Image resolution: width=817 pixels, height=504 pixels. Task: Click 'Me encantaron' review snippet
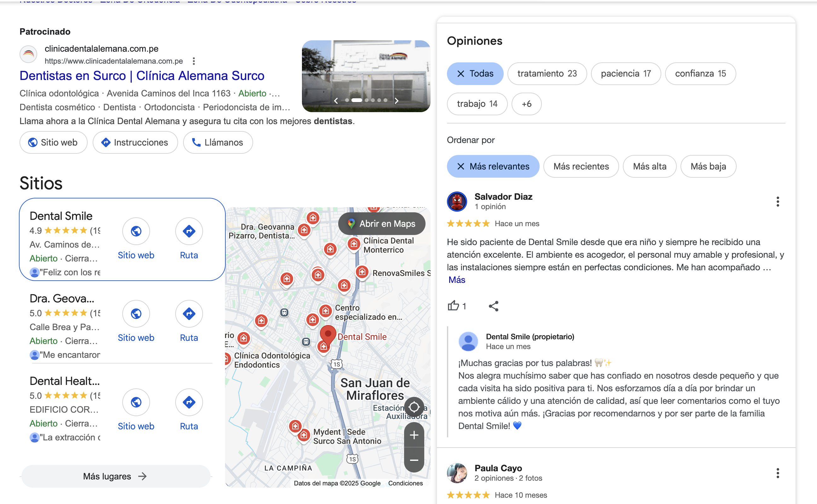(x=70, y=355)
